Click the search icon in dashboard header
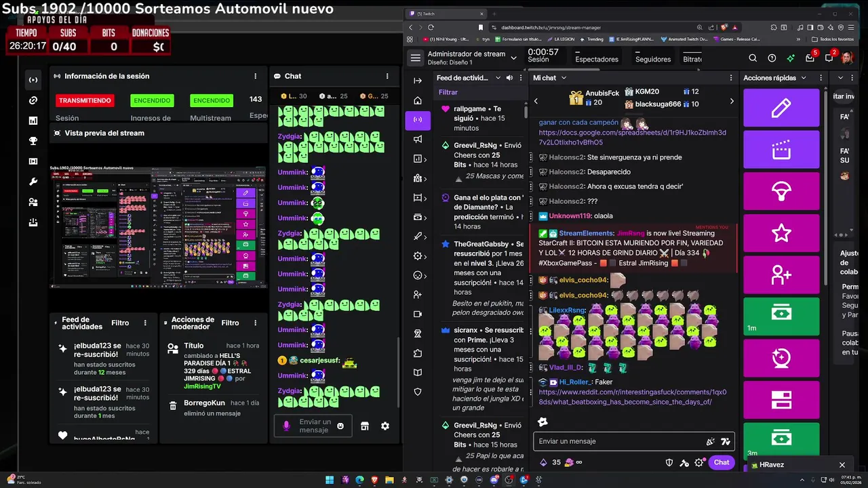This screenshot has width=868, height=488. point(753,58)
